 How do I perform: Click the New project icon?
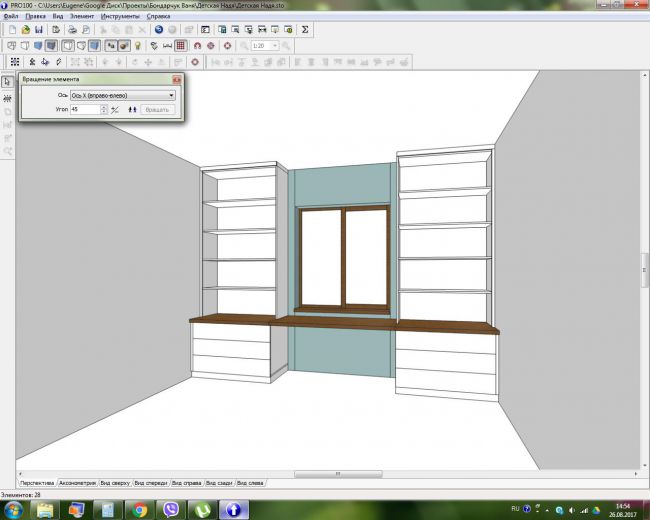point(13,30)
